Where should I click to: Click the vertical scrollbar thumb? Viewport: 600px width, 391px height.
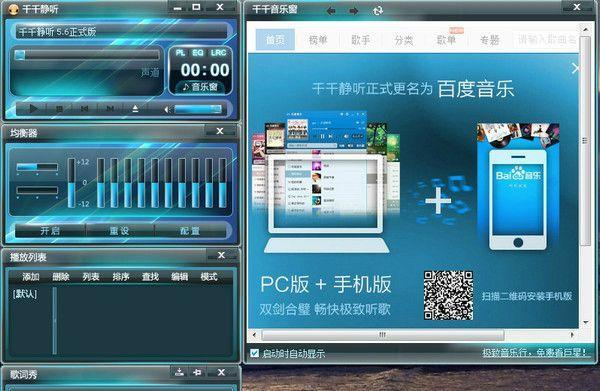coord(585,141)
